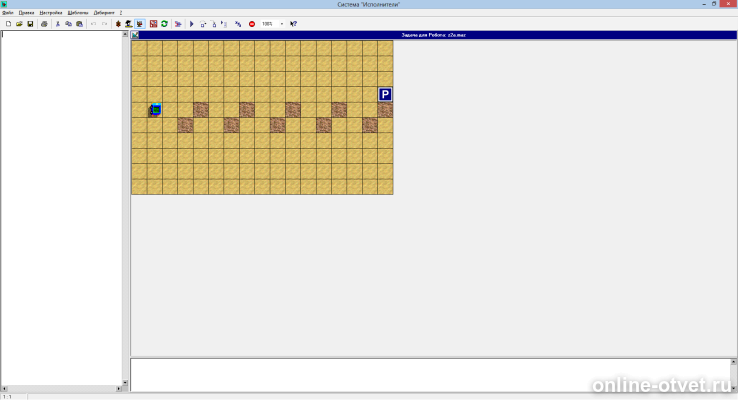Image resolution: width=738 pixels, height=400 pixels.
Task: Stop execution with red stop icon
Action: pyautogui.click(x=252, y=24)
